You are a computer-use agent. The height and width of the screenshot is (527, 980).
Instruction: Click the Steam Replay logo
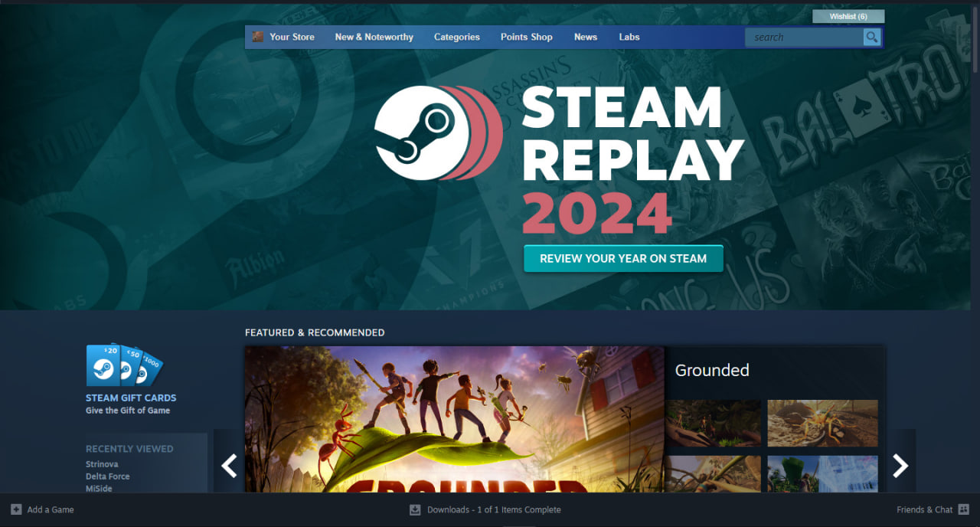(x=438, y=133)
